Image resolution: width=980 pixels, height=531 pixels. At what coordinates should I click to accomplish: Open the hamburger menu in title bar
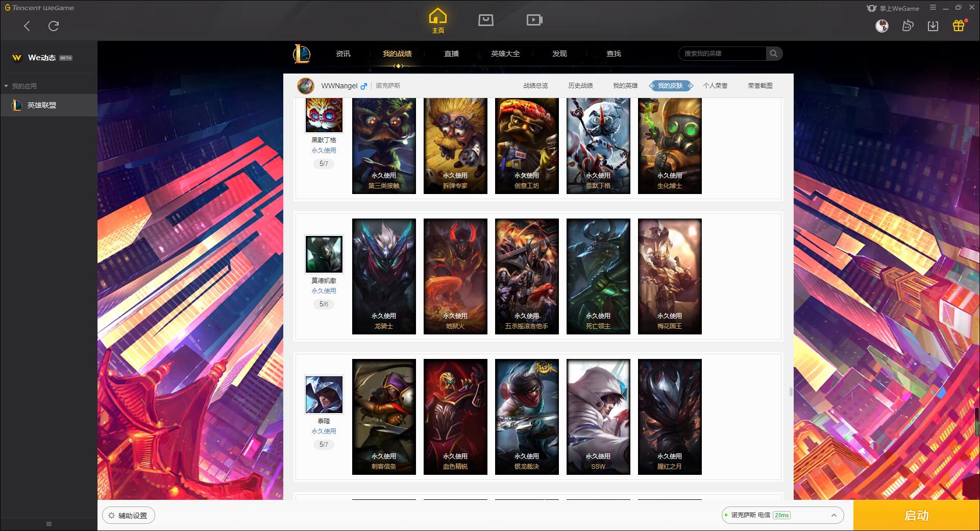coord(933,8)
